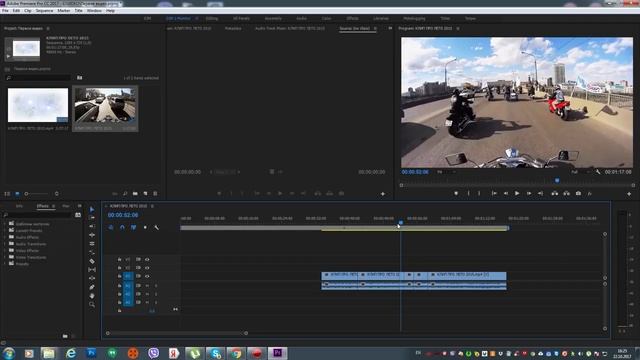This screenshot has height=360, width=640.
Task: Export frame with camera icon
Action: point(578,193)
